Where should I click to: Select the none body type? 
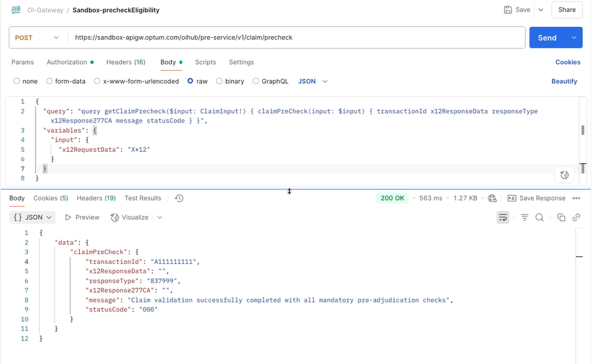tap(26, 81)
